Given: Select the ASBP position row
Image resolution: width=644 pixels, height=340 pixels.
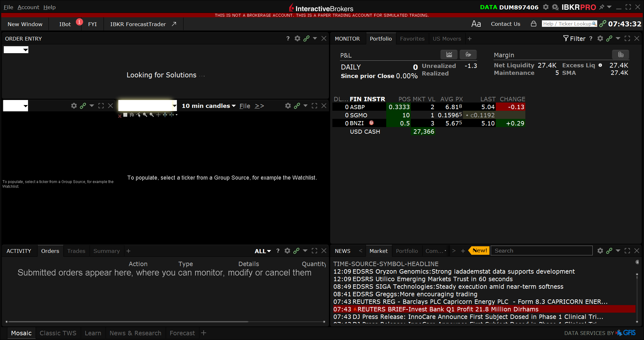Looking at the screenshot, I should pos(429,107).
